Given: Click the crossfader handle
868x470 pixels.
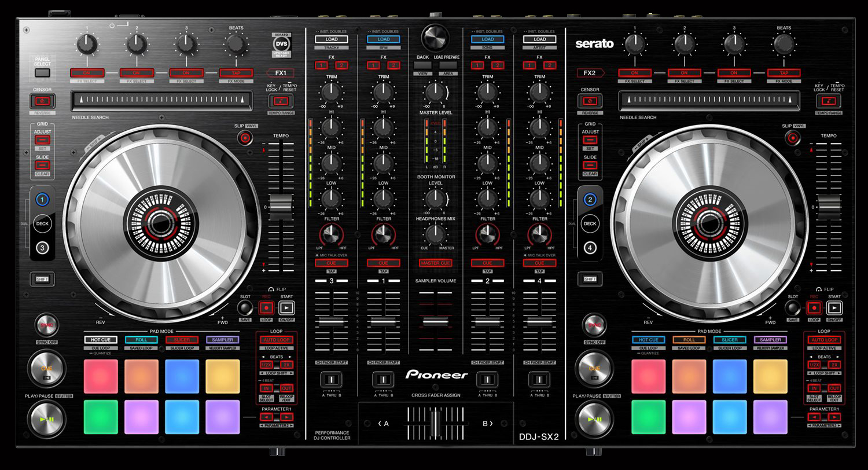Looking at the screenshot, I should coord(437,423).
